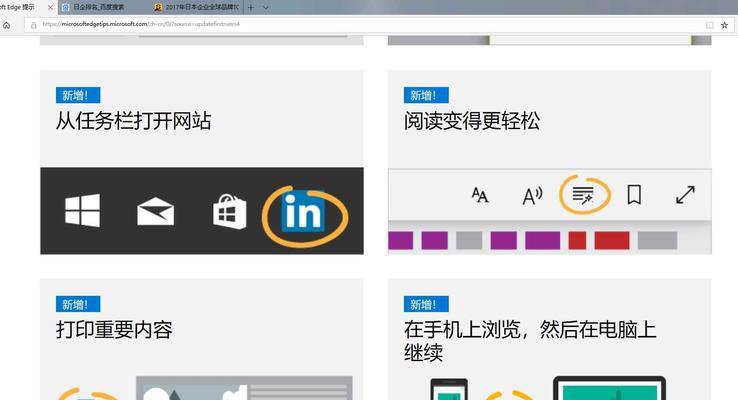Open the 在手机上浏览，然后在电脑上继续 tip title
The height and width of the screenshot is (400, 738).
pyautogui.click(x=529, y=341)
